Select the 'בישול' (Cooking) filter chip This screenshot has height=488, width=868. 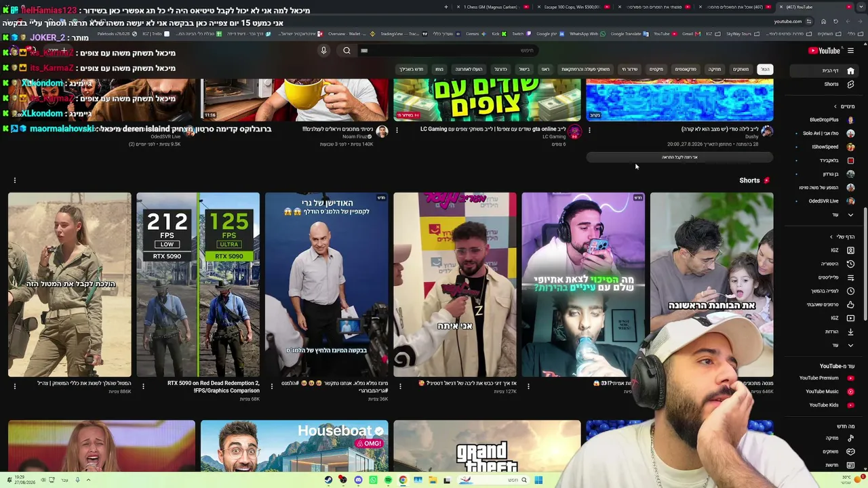coord(524,69)
